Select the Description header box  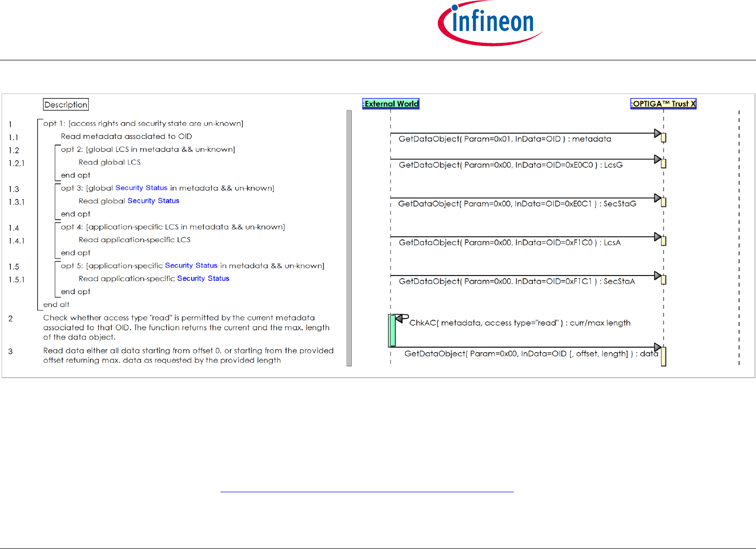click(x=66, y=105)
